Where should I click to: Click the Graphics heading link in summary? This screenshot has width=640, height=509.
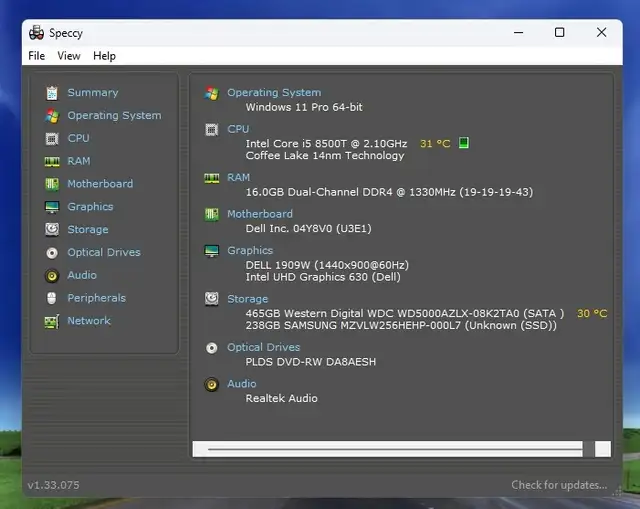[x=250, y=251]
